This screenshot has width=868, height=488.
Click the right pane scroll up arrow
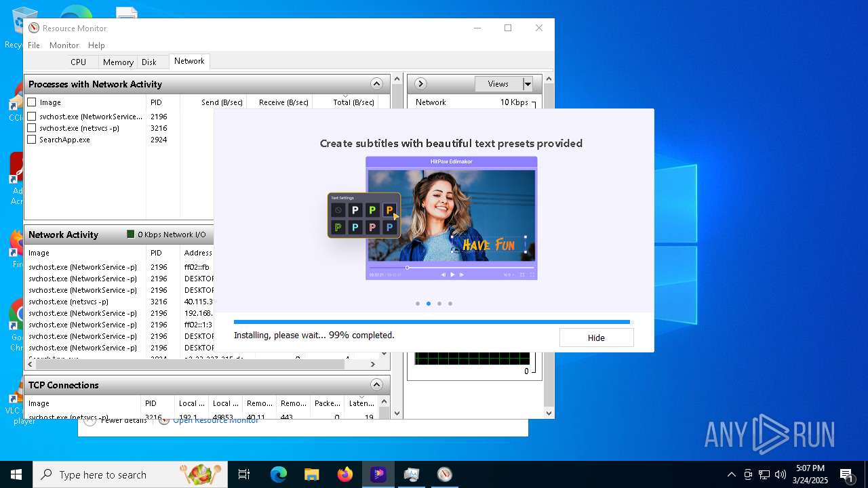pyautogui.click(x=549, y=79)
